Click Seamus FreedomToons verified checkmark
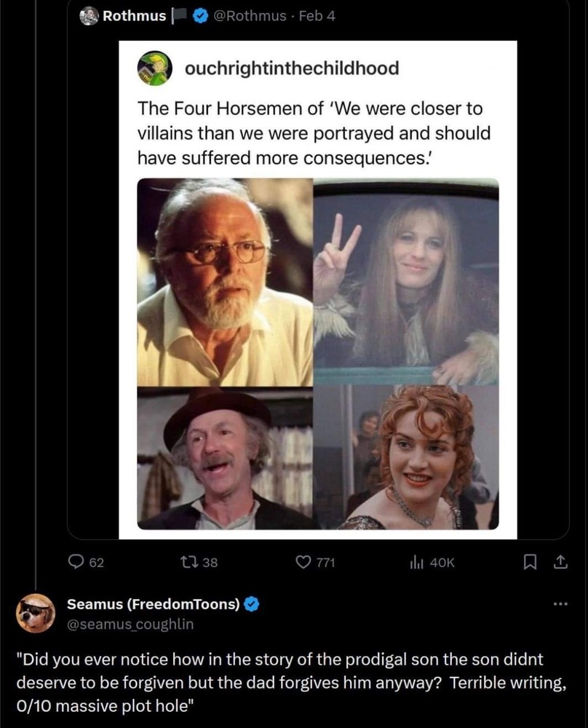Screen dimensions: 588x728 pyautogui.click(x=253, y=604)
